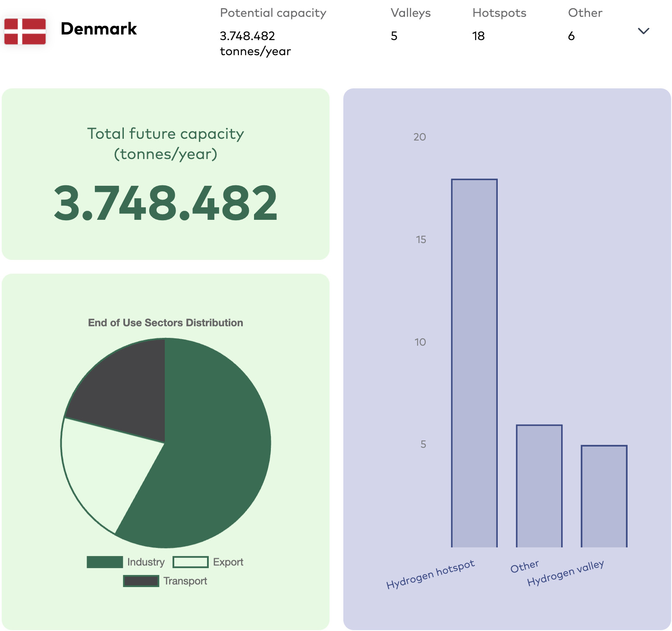
Task: Click the Hydrogen hotspot axis label
Action: click(430, 574)
